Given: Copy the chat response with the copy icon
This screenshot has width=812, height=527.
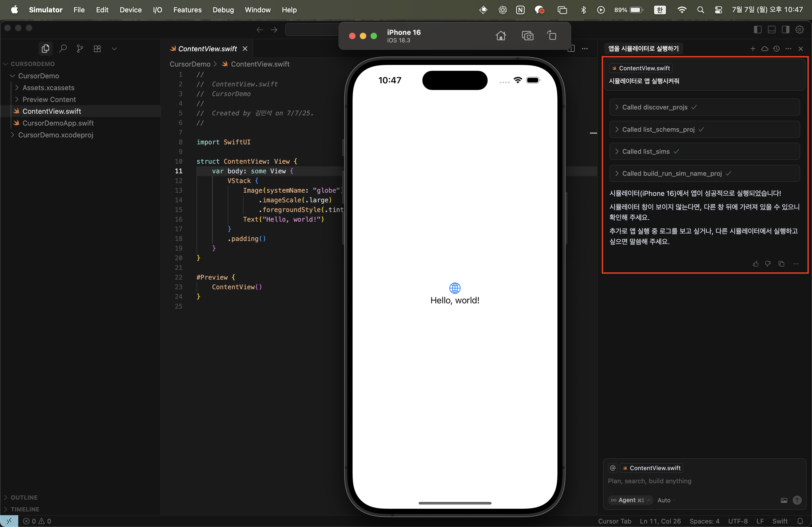Looking at the screenshot, I should [781, 264].
